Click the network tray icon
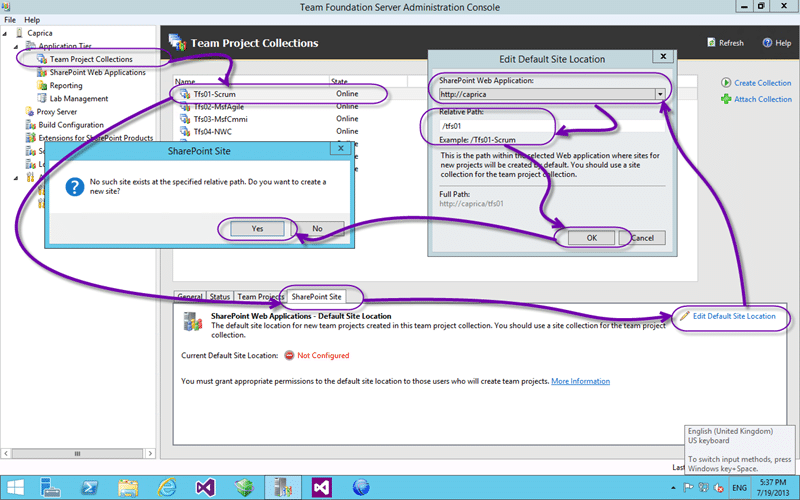This screenshot has width=800, height=500. tap(704, 488)
